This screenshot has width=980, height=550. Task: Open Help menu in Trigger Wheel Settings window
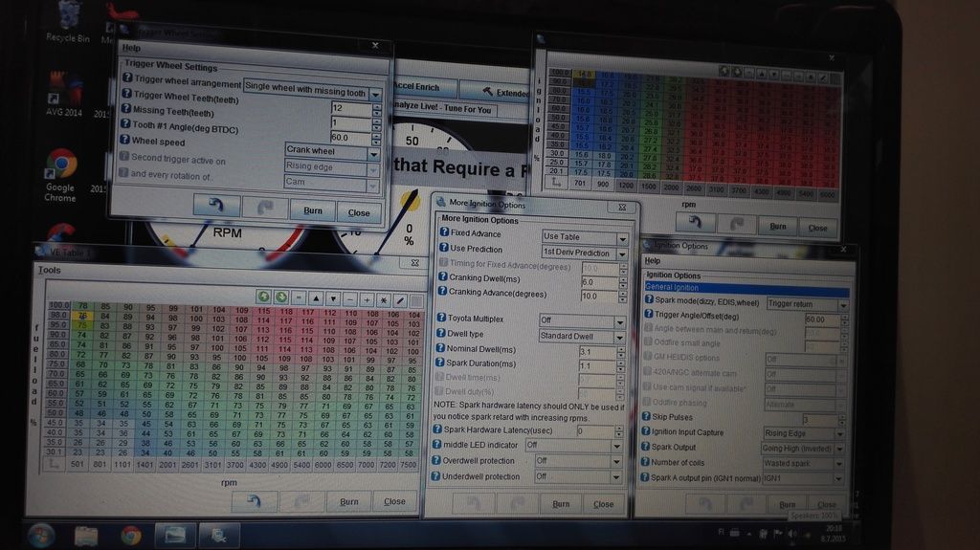pos(131,48)
